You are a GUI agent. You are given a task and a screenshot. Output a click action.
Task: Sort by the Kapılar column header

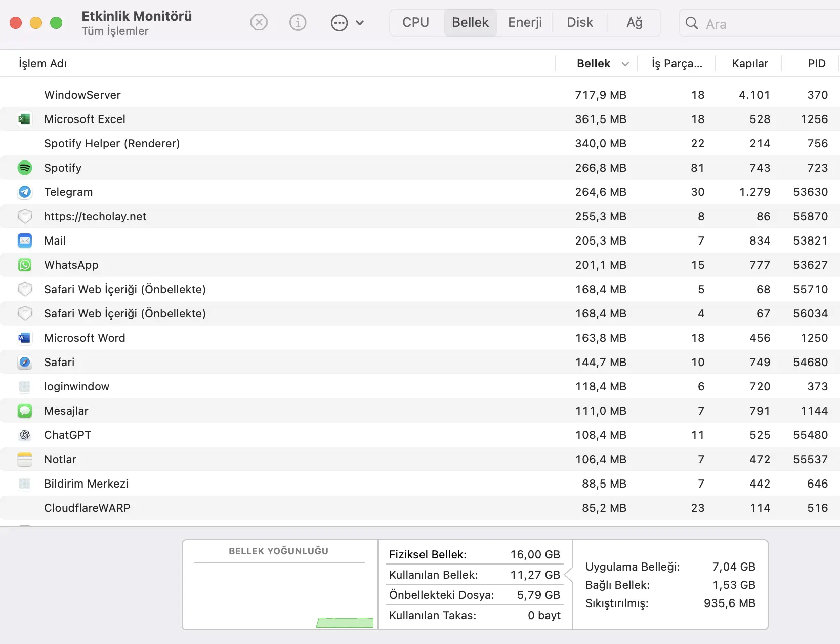point(750,63)
